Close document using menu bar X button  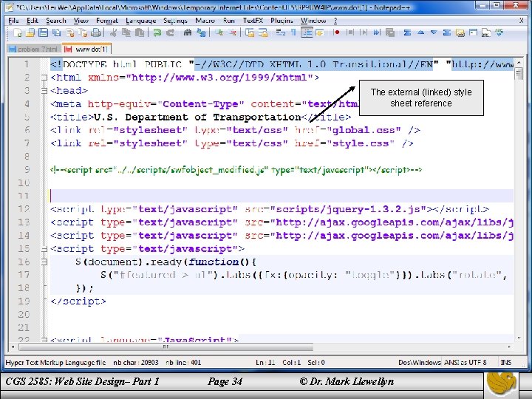(521, 21)
